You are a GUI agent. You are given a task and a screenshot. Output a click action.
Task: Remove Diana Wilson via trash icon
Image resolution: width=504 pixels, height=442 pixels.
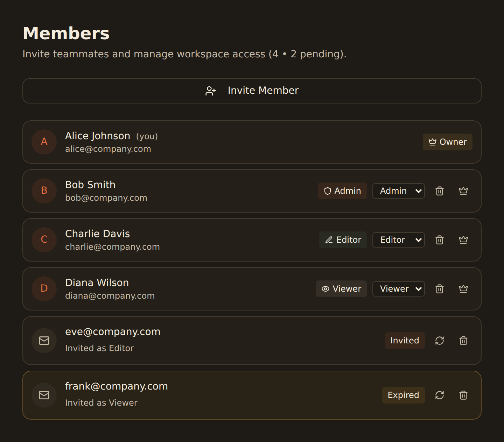click(x=440, y=289)
